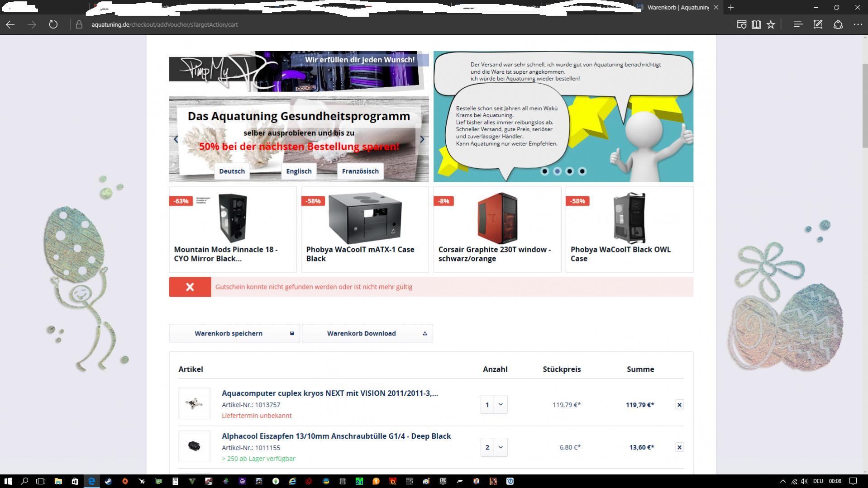Close the Warenkorb tab
868x488 pixels.
(716, 7)
